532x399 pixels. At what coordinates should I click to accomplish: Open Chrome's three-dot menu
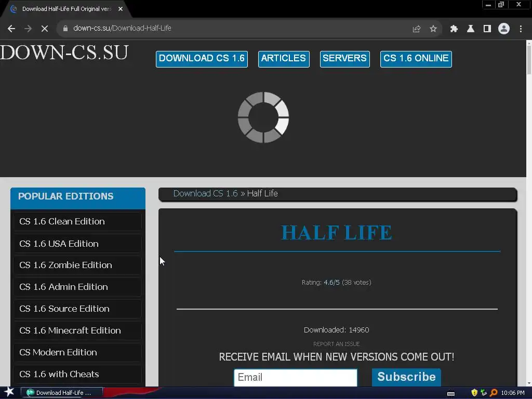pyautogui.click(x=521, y=29)
